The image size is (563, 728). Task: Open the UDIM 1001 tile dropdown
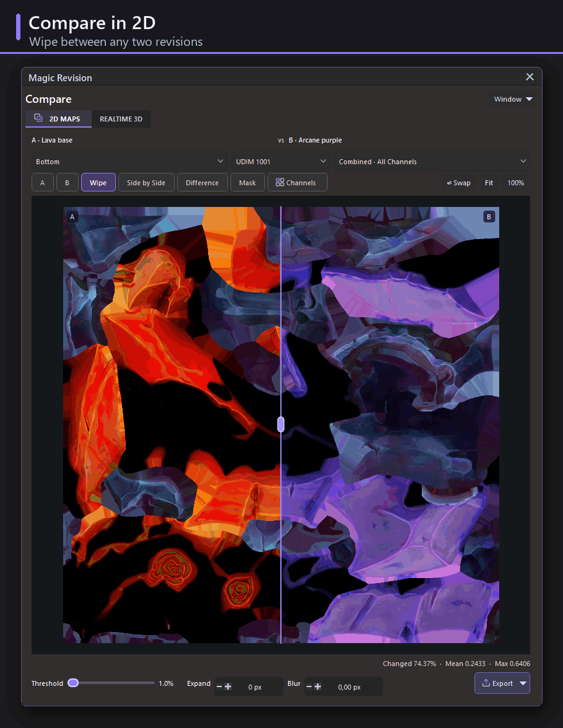click(x=281, y=162)
